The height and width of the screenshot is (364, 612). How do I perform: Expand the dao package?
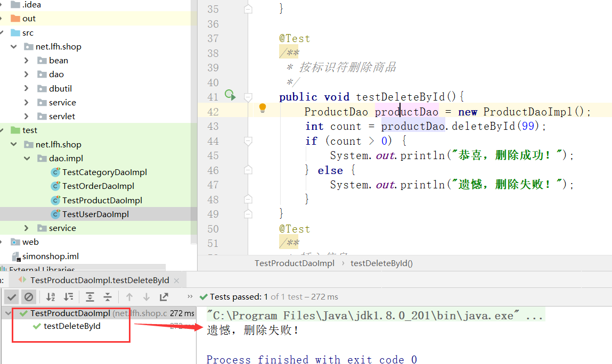[x=27, y=75]
